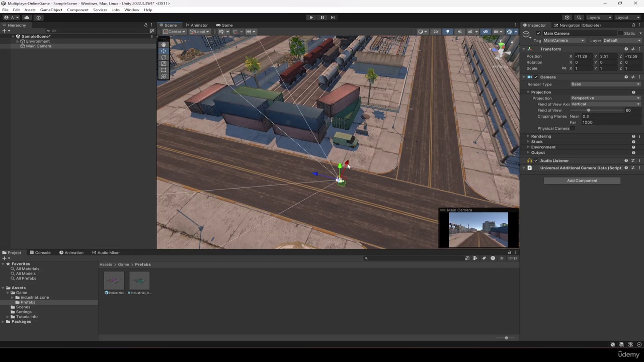The image size is (644, 362).
Task: Open the Window menu
Action: (131, 10)
